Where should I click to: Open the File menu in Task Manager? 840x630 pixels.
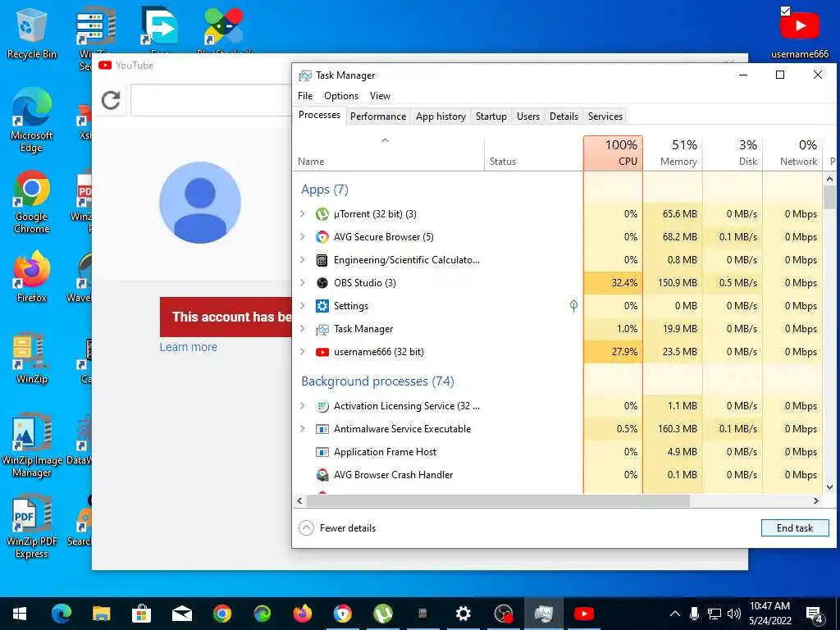(305, 96)
